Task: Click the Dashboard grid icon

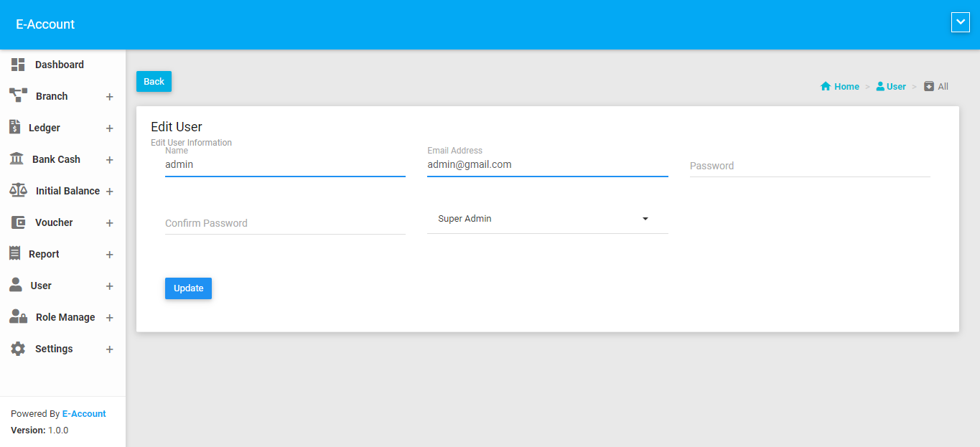Action: click(18, 65)
